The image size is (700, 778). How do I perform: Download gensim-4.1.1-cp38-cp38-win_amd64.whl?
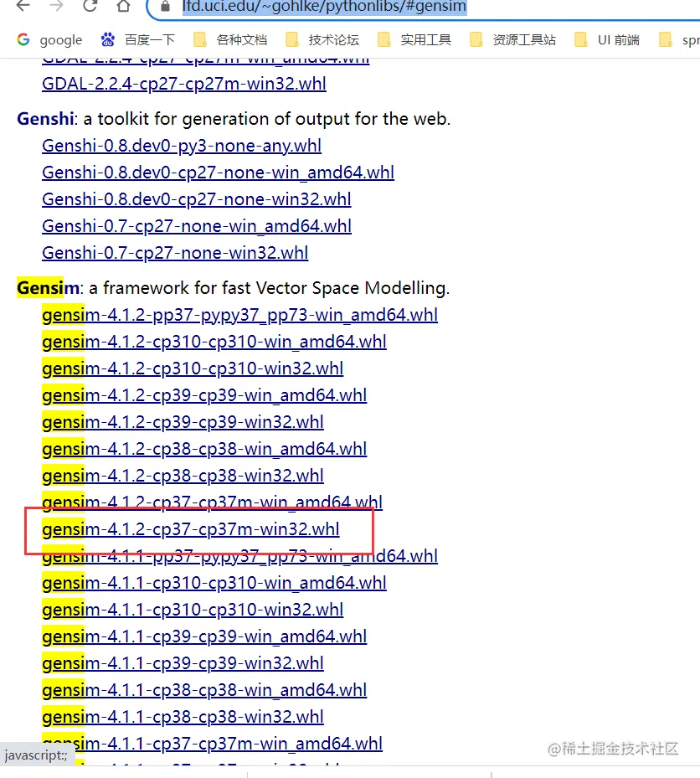(x=204, y=690)
